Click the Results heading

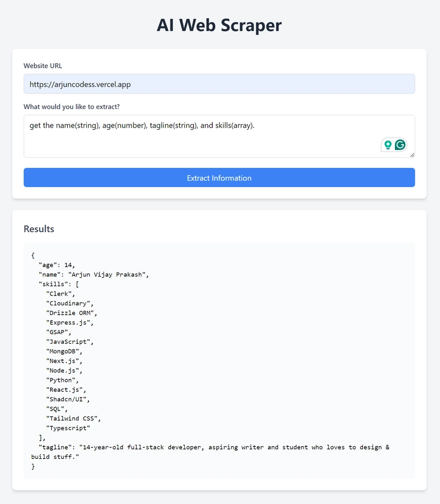[39, 229]
